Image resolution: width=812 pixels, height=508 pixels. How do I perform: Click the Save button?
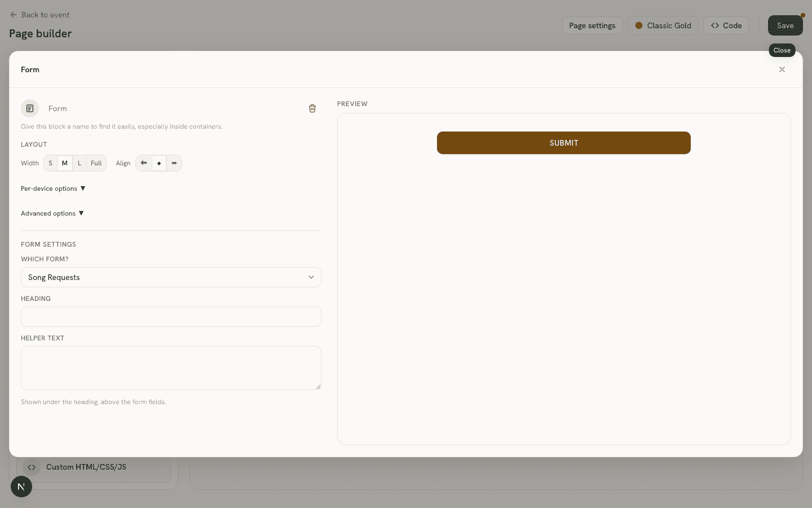(x=785, y=25)
